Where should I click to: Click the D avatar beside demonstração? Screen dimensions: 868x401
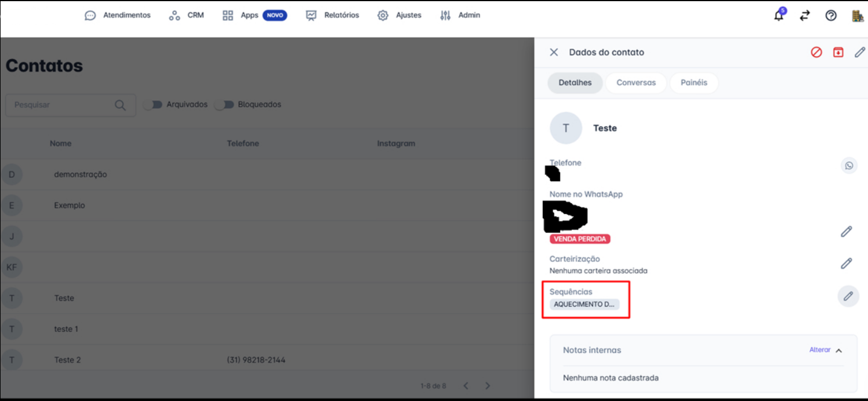coord(12,174)
